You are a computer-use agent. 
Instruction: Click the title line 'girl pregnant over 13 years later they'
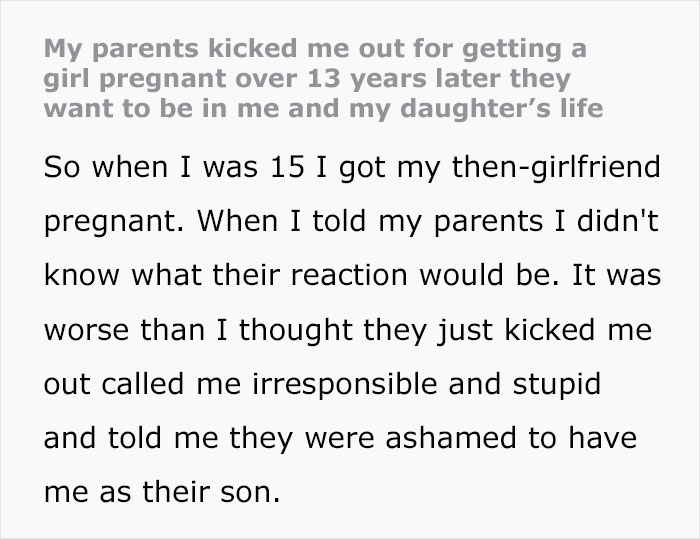pyautogui.click(x=307, y=79)
